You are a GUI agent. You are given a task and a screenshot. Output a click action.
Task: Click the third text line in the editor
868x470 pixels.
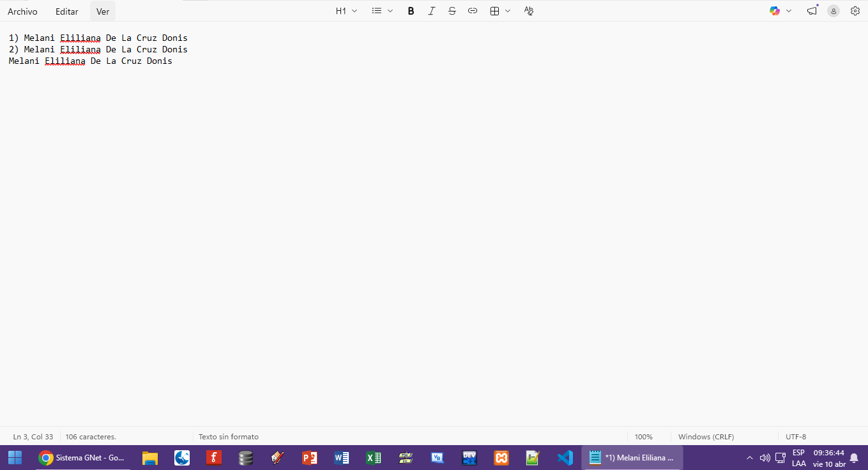[90, 61]
